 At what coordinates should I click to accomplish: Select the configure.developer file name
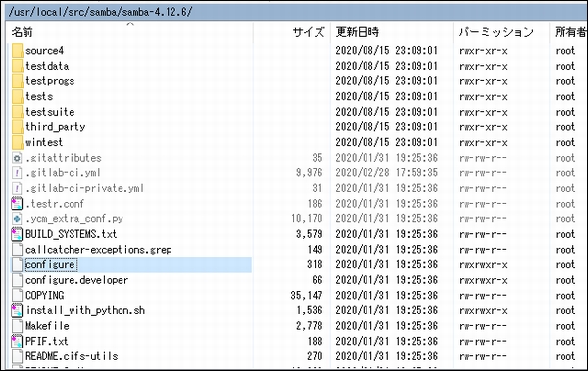tap(76, 280)
